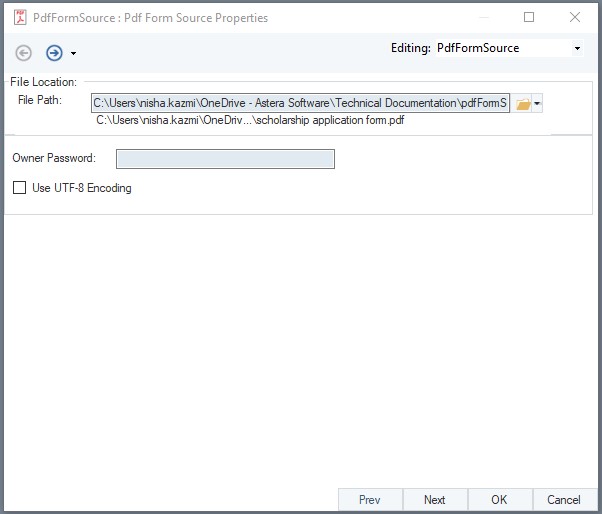602x514 pixels.
Task: Minimize the Pdf Form Source Properties window
Action: click(483, 17)
